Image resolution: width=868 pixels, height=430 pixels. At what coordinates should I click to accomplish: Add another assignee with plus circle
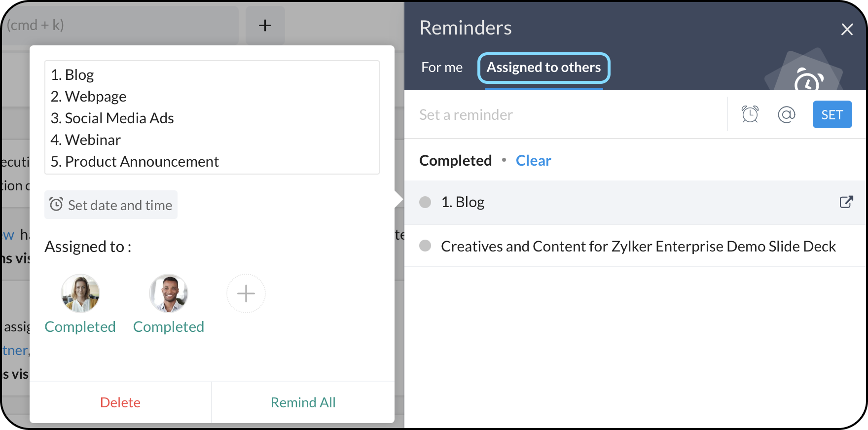pyautogui.click(x=246, y=294)
